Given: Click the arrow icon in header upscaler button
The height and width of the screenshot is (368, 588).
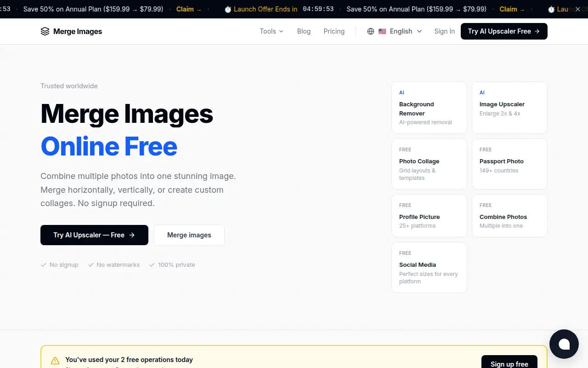Looking at the screenshot, I should point(537,31).
